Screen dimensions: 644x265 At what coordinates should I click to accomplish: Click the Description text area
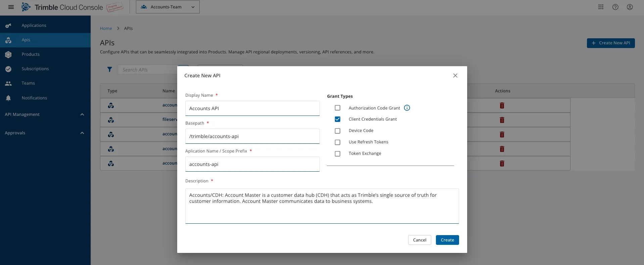coord(322,206)
